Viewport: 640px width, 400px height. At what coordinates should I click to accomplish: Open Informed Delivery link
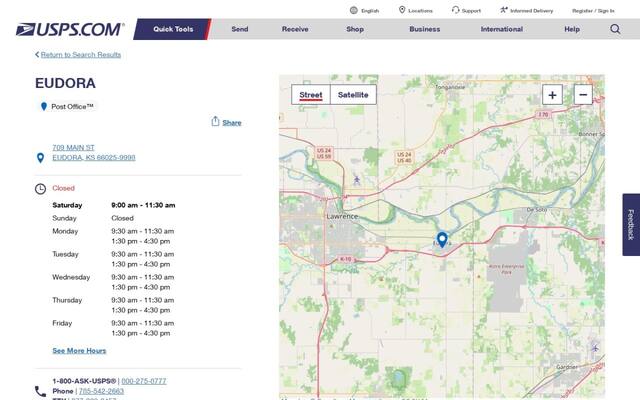point(531,11)
